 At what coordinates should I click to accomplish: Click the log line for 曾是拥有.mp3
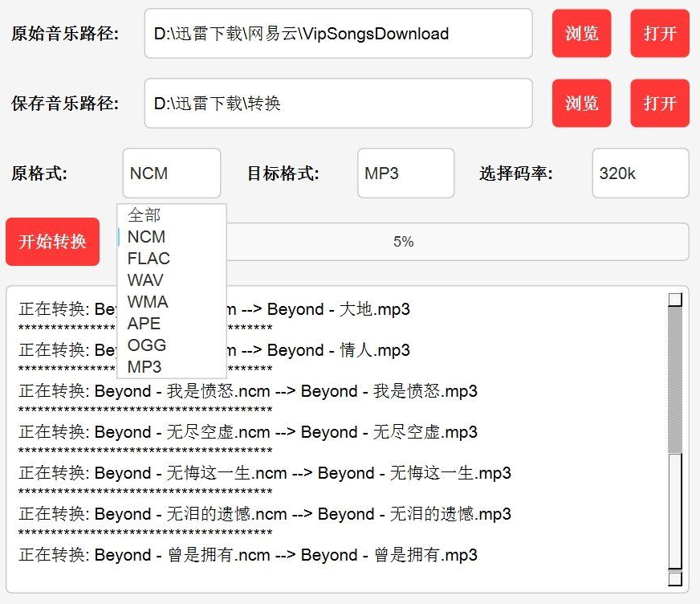[x=248, y=555]
